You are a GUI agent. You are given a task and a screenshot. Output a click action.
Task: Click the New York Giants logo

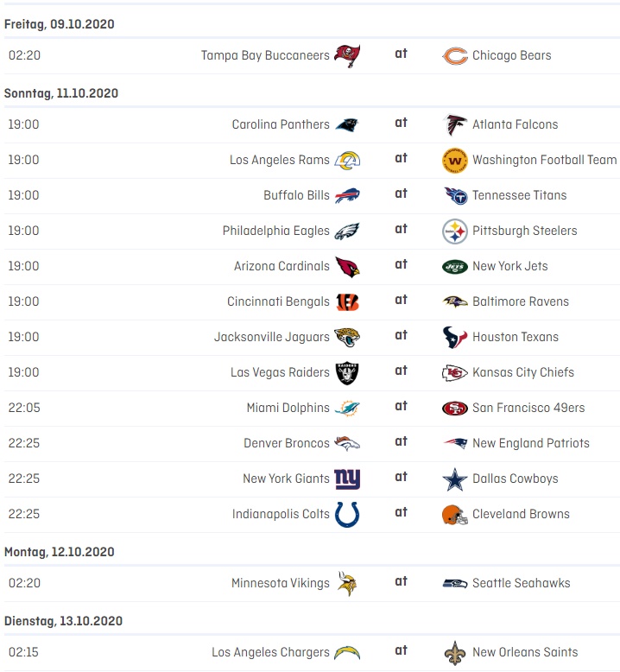click(x=347, y=479)
